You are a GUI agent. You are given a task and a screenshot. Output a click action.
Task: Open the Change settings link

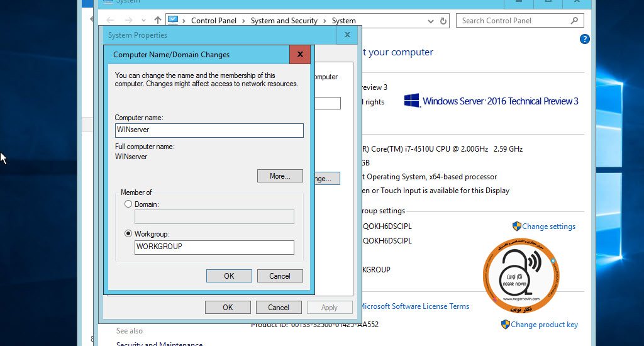[548, 226]
